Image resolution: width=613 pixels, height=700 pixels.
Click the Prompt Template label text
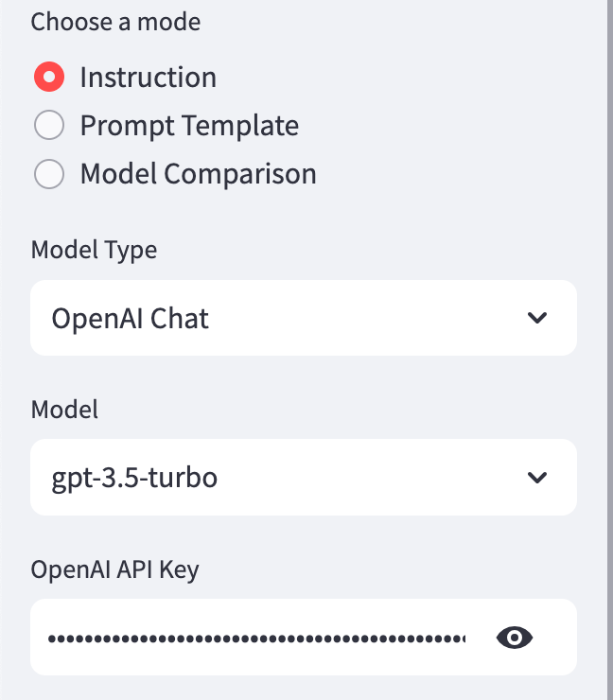pyautogui.click(x=189, y=125)
